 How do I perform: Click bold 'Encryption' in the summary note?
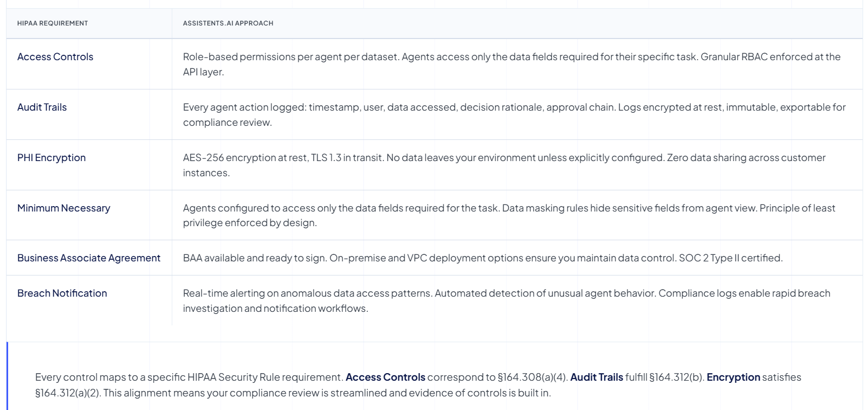(733, 377)
